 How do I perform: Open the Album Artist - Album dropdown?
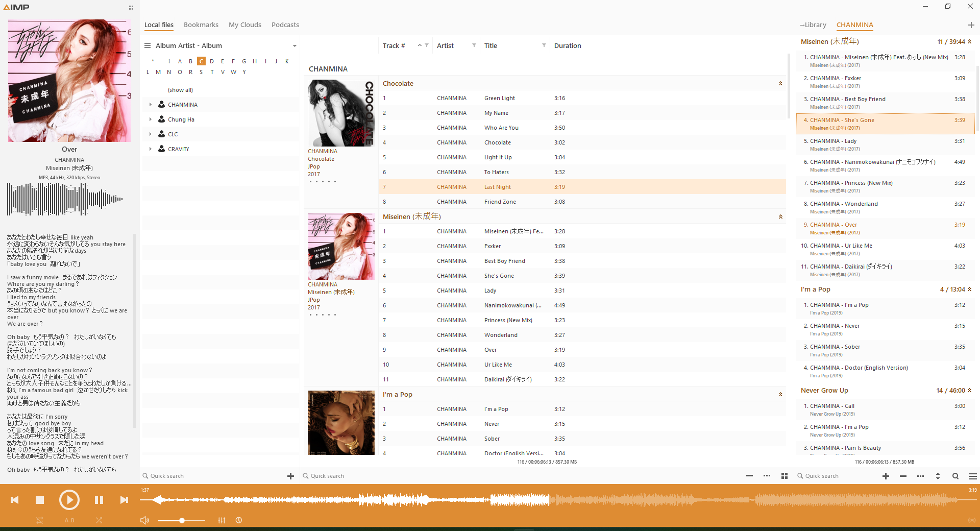pyautogui.click(x=295, y=46)
